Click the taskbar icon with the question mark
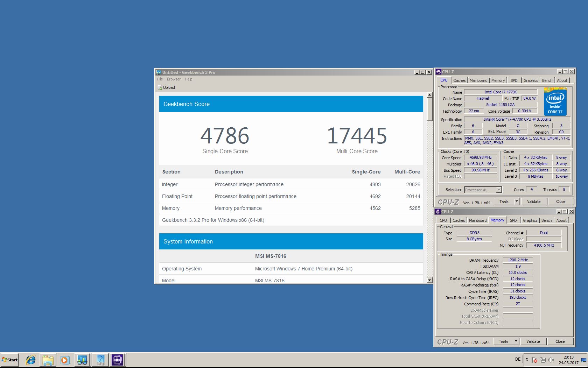The image size is (588, 368). click(x=100, y=360)
